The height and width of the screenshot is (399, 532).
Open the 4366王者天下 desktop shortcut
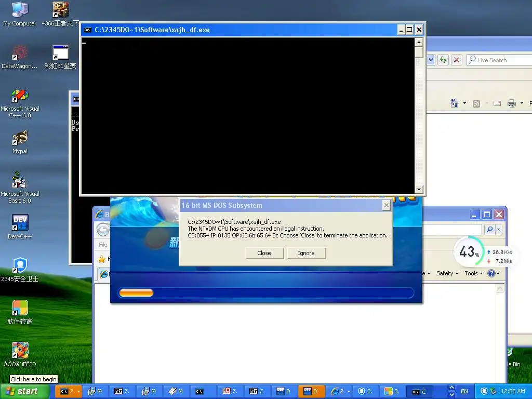(x=60, y=14)
